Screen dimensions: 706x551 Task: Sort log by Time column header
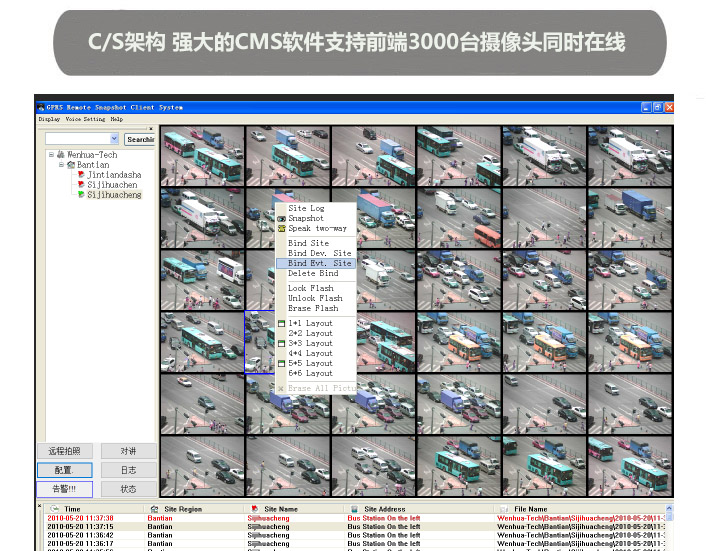(73, 509)
